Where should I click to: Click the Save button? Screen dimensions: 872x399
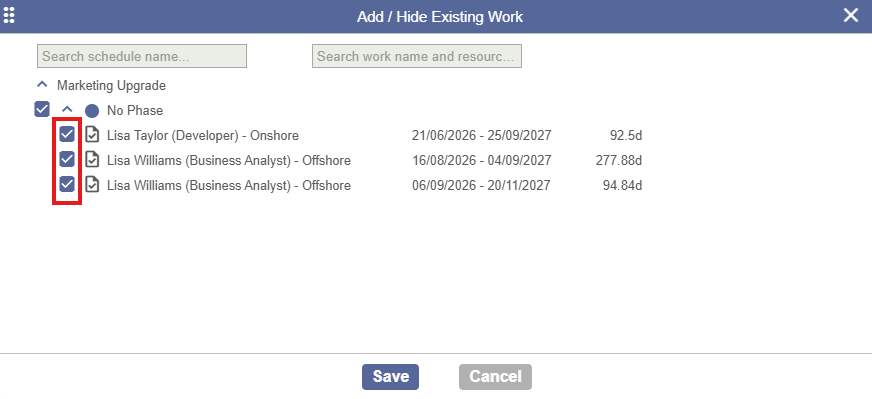click(390, 377)
